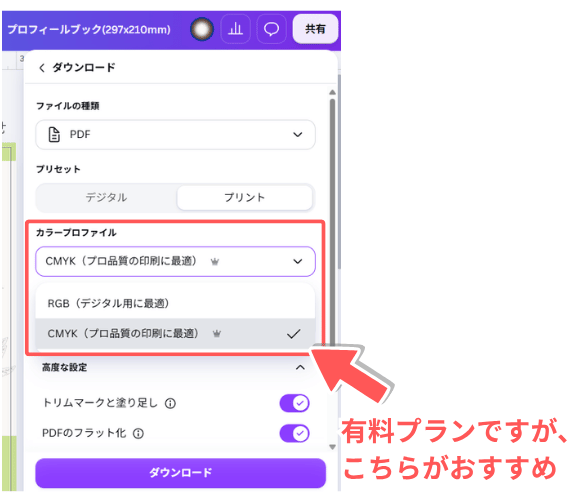Show info for PDFのフラット化
The width and height of the screenshot is (572, 500).
138,433
